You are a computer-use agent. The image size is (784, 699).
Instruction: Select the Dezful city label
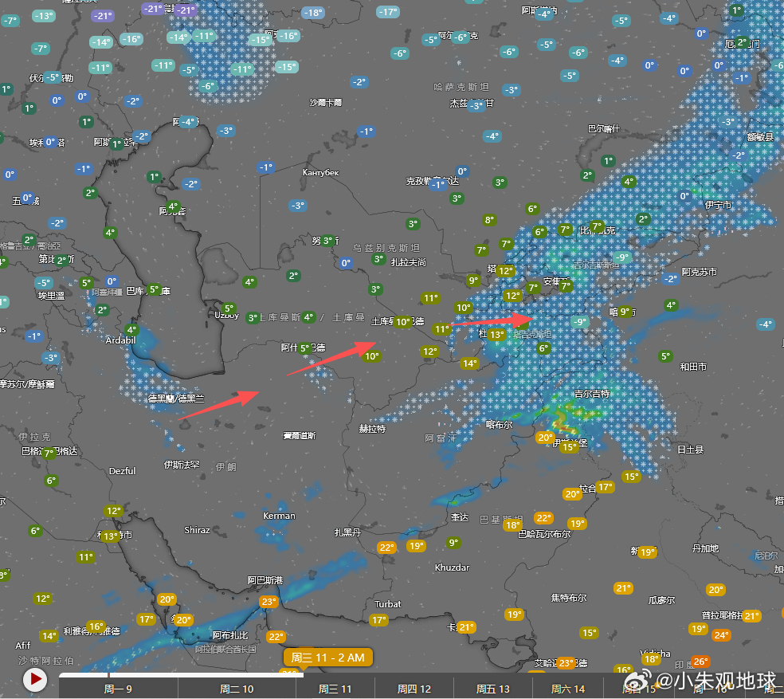pos(123,471)
